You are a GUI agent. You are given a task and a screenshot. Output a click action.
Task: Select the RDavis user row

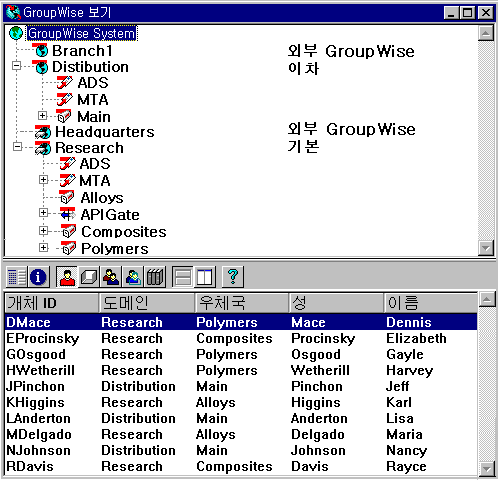(241, 466)
